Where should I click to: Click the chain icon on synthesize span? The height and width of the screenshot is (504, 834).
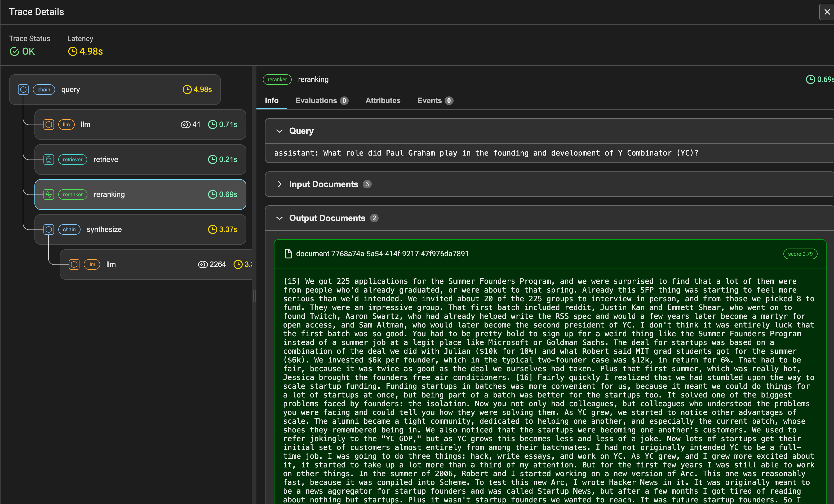coord(49,229)
